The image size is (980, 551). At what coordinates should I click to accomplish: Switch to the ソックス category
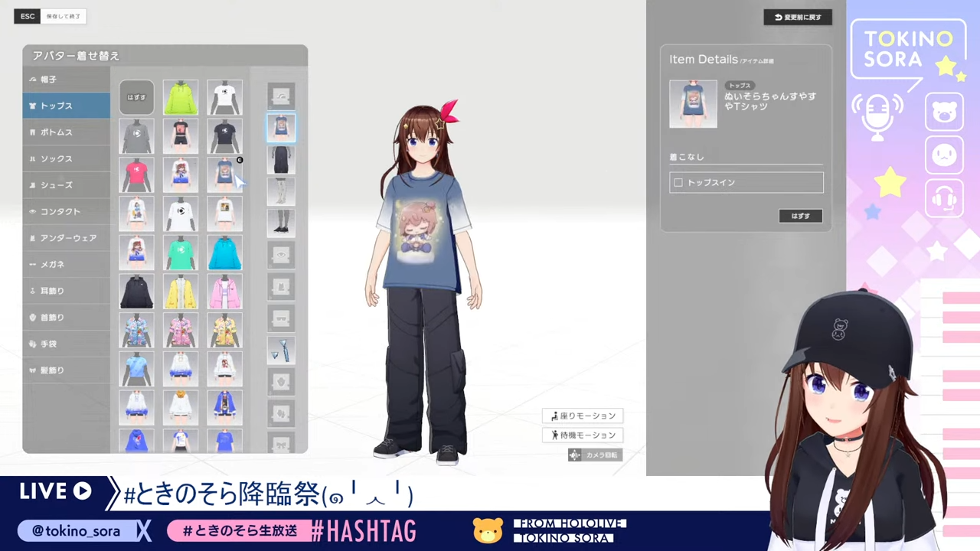[67, 158]
